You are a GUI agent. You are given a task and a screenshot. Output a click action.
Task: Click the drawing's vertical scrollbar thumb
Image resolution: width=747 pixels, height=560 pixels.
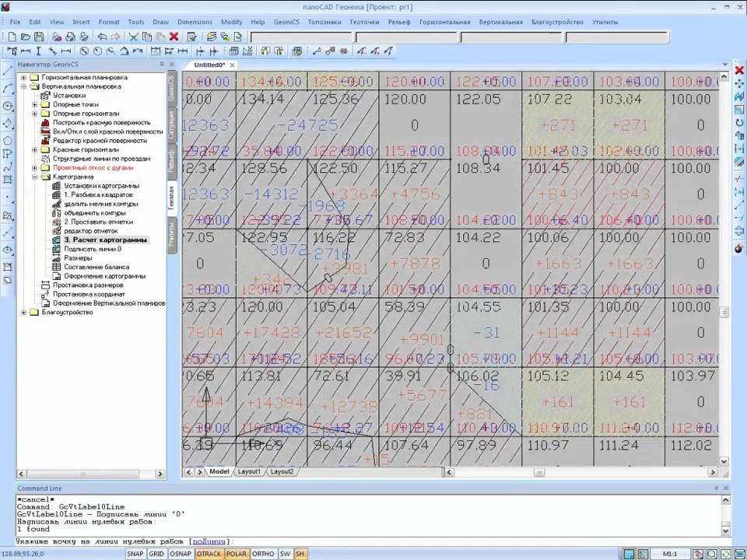pyautogui.click(x=724, y=312)
